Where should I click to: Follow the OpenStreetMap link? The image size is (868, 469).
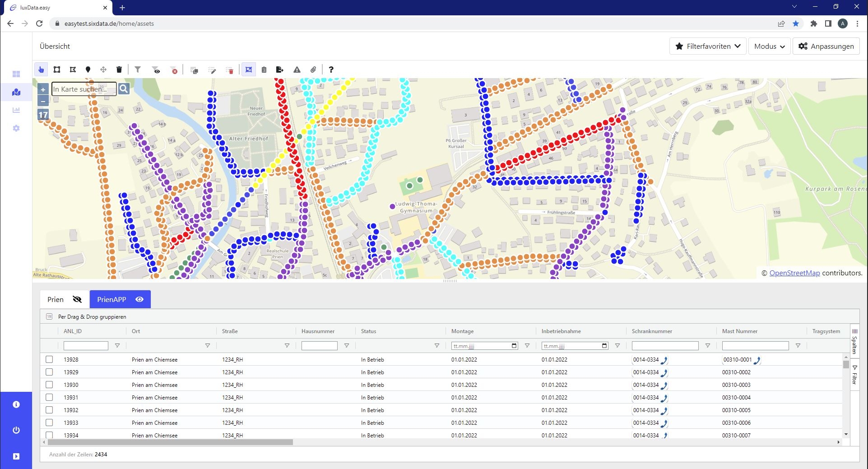794,273
